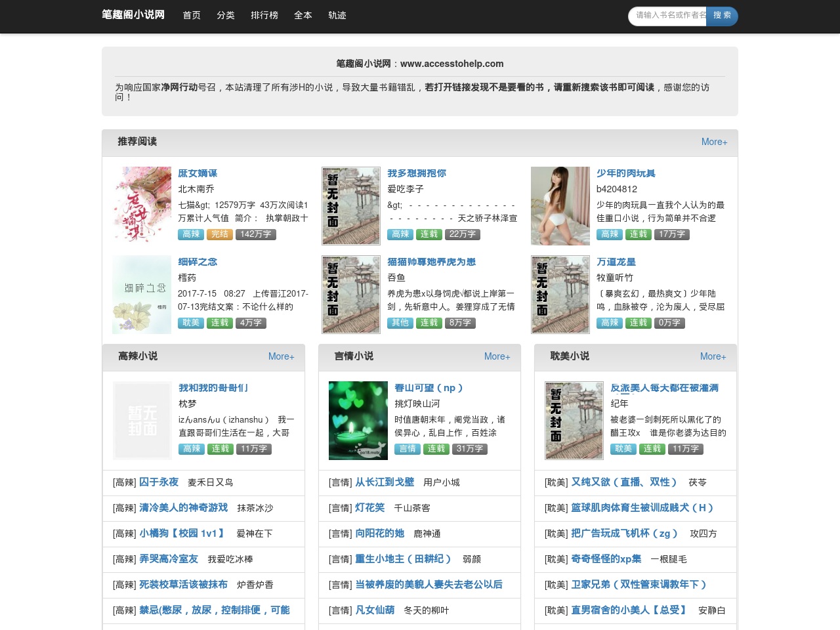
Task: Open 把广告玩成飞机杯（zg） link
Action: click(x=625, y=534)
